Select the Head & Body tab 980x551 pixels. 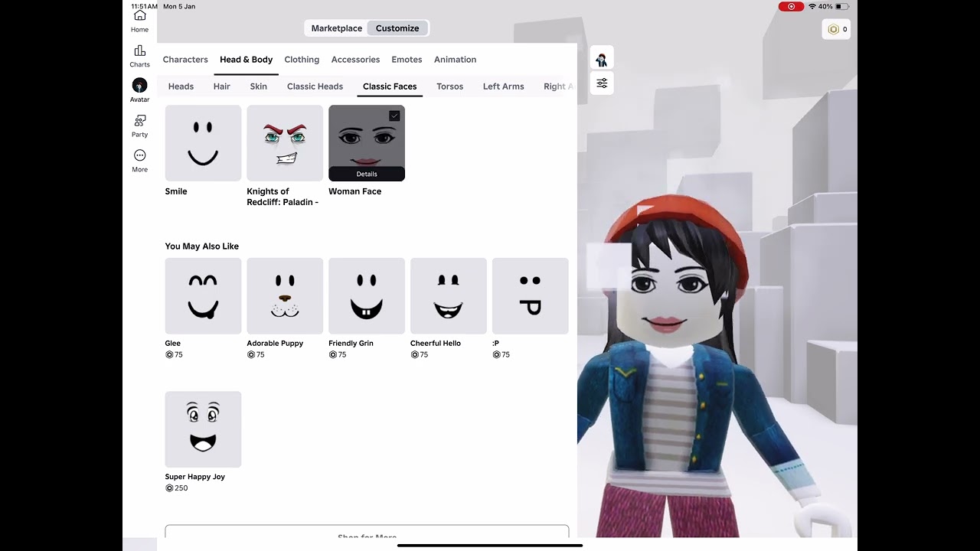point(246,60)
